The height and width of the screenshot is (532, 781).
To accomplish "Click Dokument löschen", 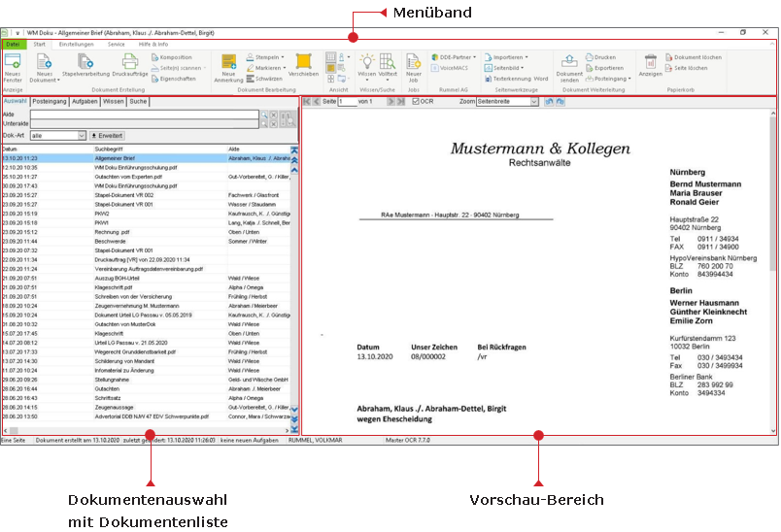I will click(x=694, y=57).
